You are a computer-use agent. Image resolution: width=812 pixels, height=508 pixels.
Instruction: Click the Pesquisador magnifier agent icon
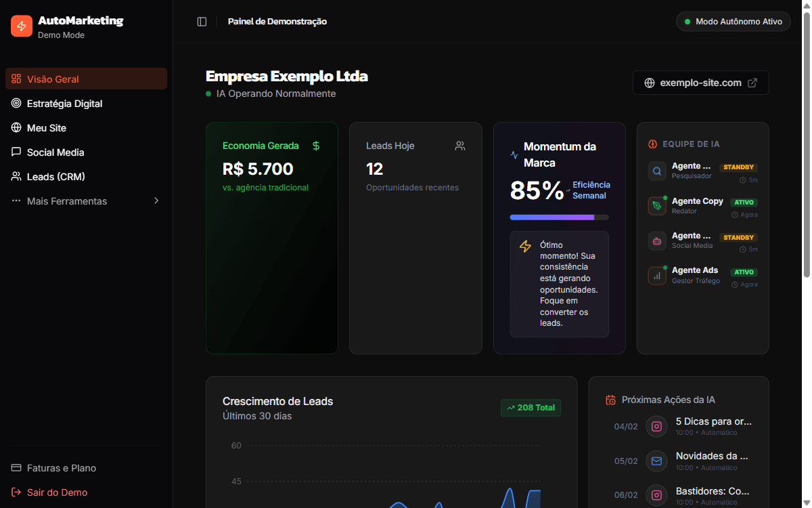coord(656,171)
